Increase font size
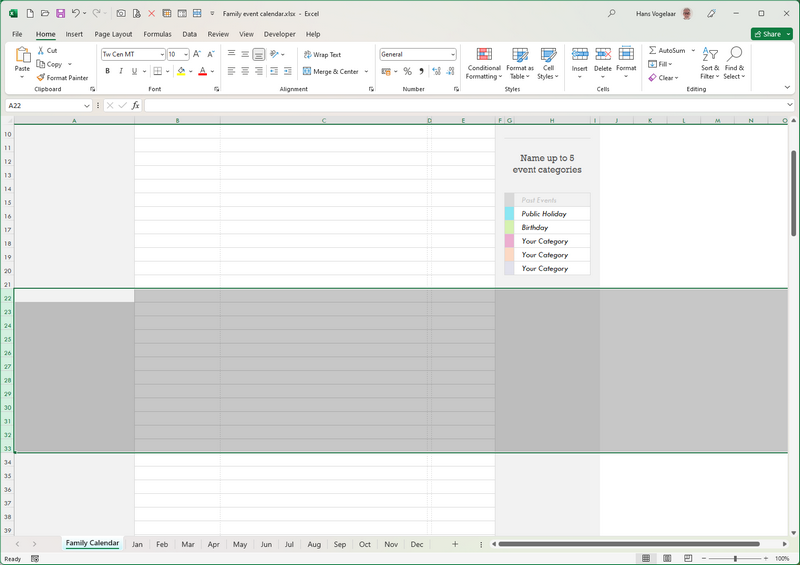This screenshot has width=800, height=565. coord(197,54)
